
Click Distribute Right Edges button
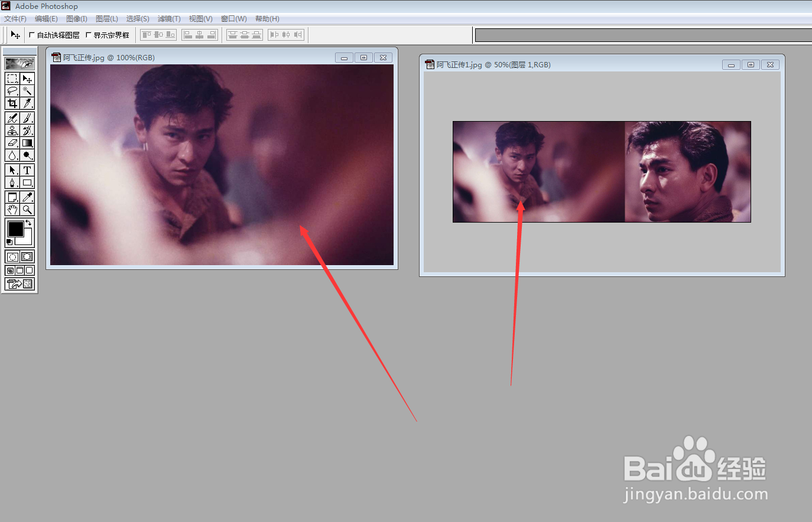coord(298,35)
